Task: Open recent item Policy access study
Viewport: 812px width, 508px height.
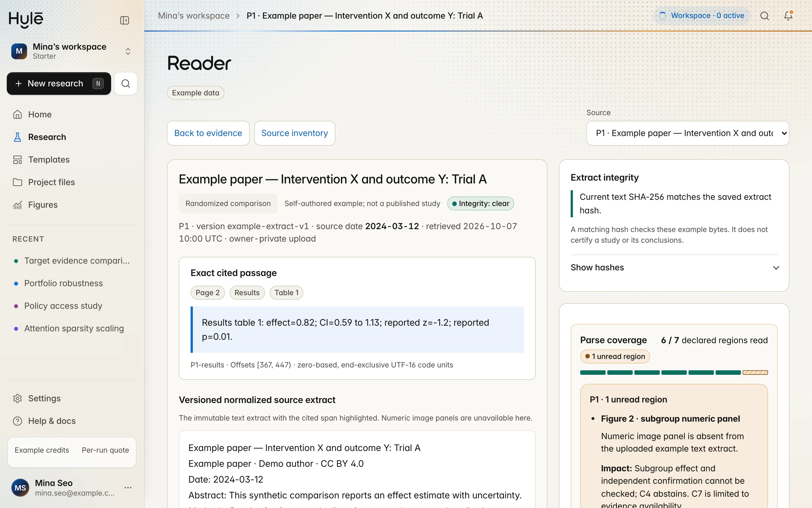Action: [72, 306]
